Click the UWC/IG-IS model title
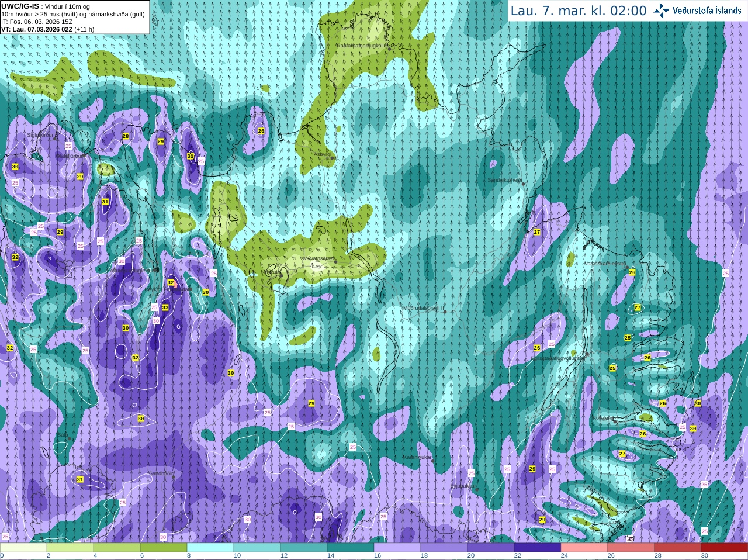748x560 pixels. [x=20, y=6]
